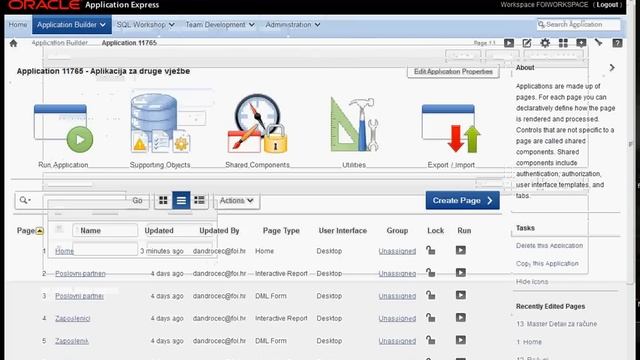Click Unassigned group in Home row
This screenshot has width=640, height=360.
click(397, 251)
